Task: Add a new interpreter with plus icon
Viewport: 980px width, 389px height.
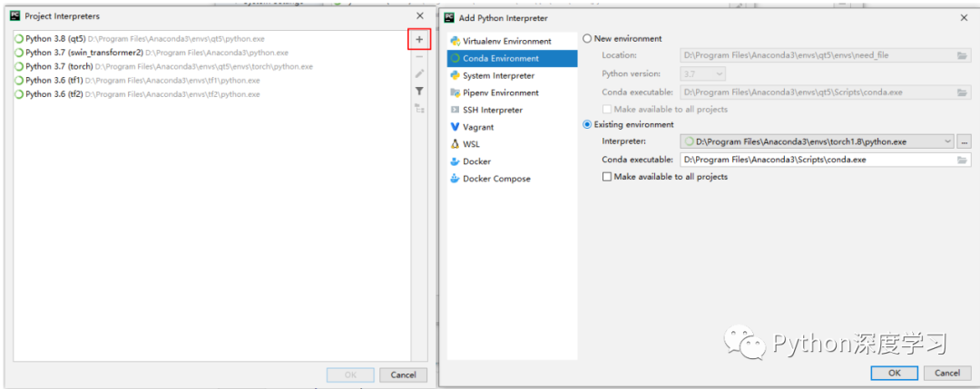Action: [x=419, y=39]
